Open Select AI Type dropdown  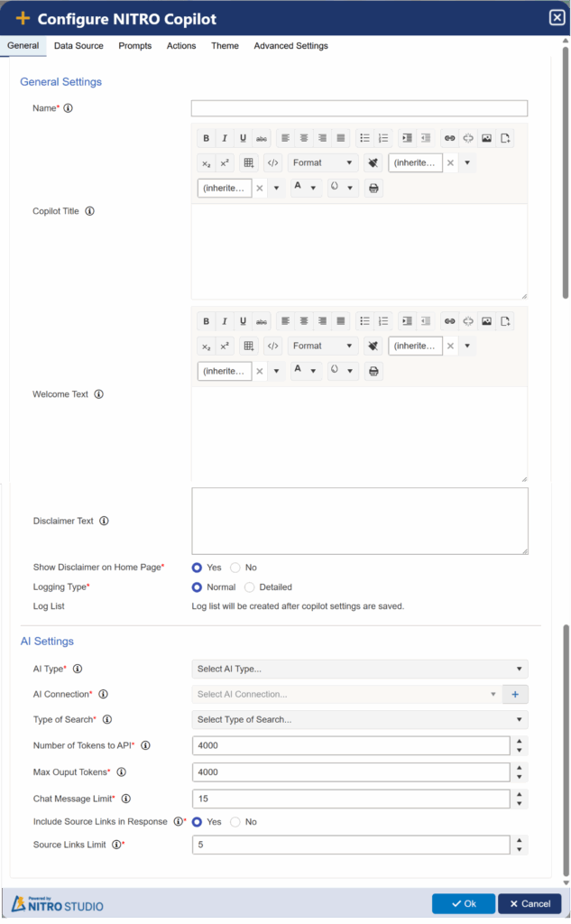click(x=360, y=669)
